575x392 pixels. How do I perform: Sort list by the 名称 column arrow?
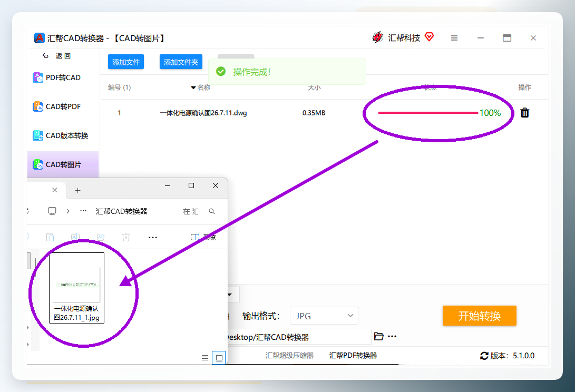193,87
